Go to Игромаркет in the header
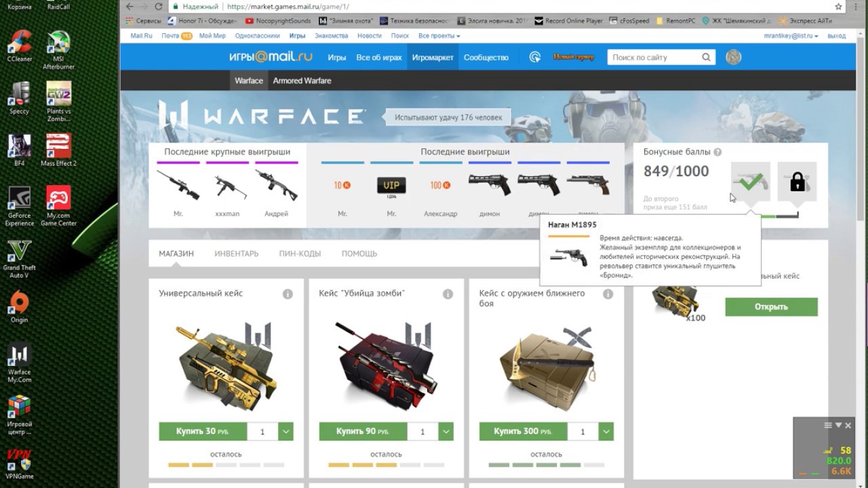868x488 pixels. (x=433, y=58)
